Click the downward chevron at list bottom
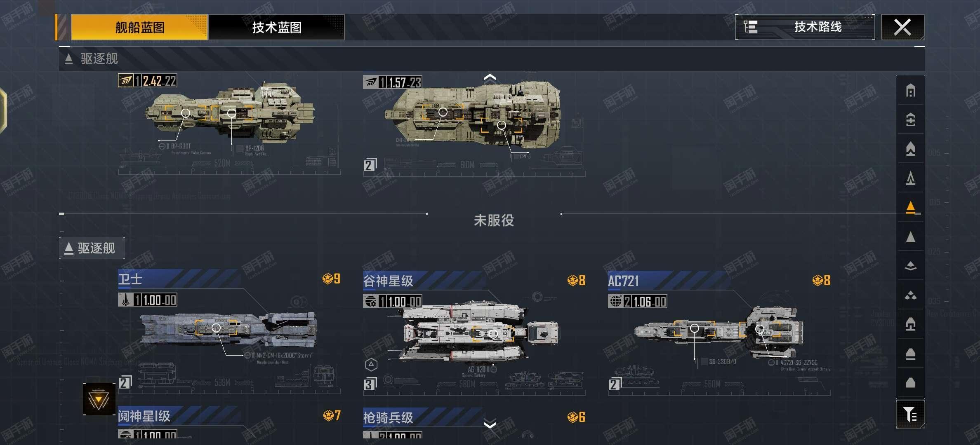The height and width of the screenshot is (445, 980). point(490,424)
